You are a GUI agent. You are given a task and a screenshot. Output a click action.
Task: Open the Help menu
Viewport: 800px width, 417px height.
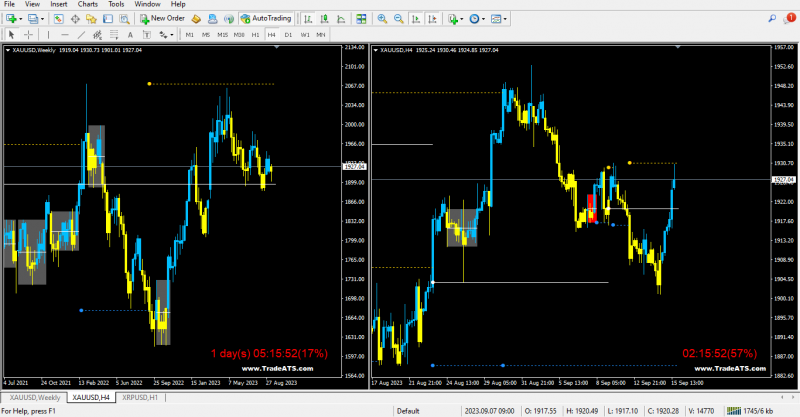point(178,4)
